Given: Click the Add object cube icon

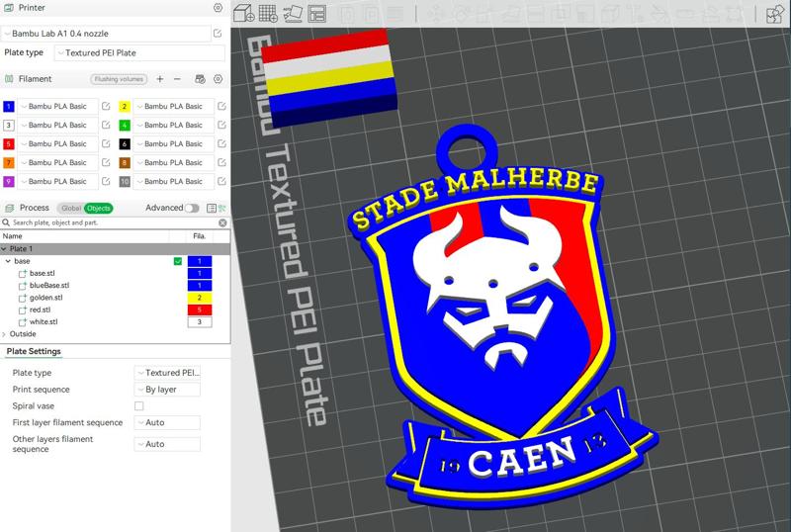Looking at the screenshot, I should [x=243, y=13].
